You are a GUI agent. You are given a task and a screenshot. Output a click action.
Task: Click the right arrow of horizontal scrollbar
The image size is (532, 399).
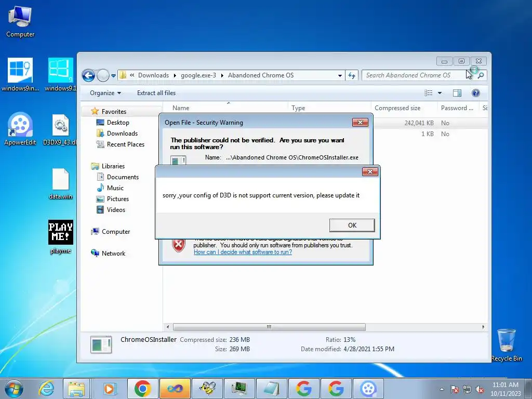tap(483, 327)
